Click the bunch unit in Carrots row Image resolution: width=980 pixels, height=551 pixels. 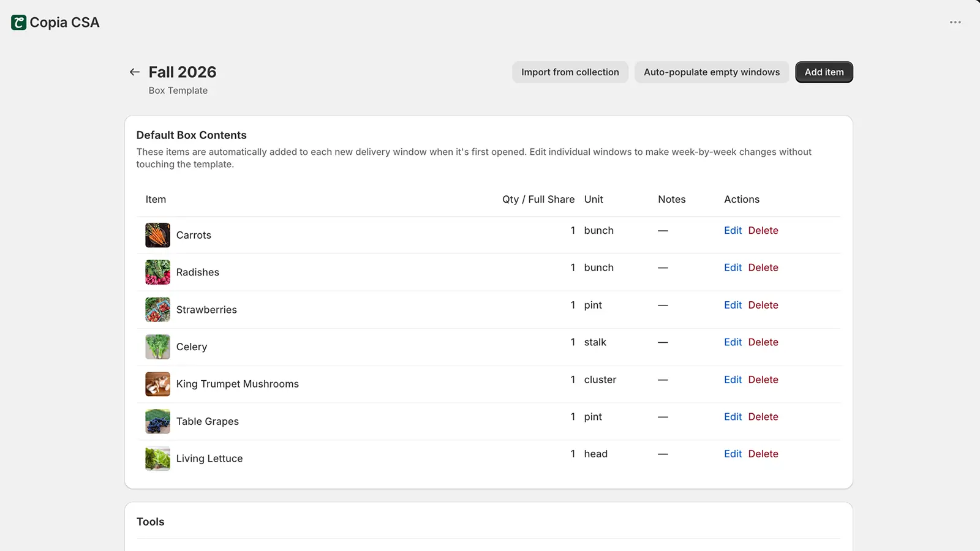(x=599, y=230)
